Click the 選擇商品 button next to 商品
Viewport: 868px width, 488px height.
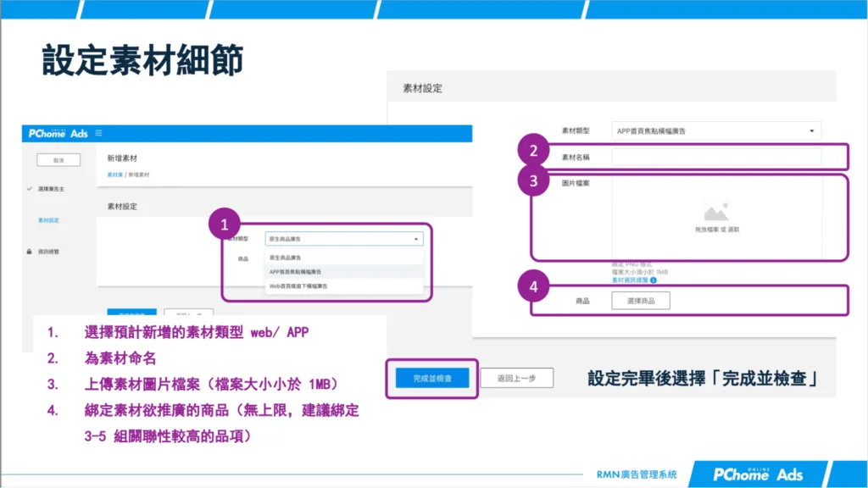point(642,300)
